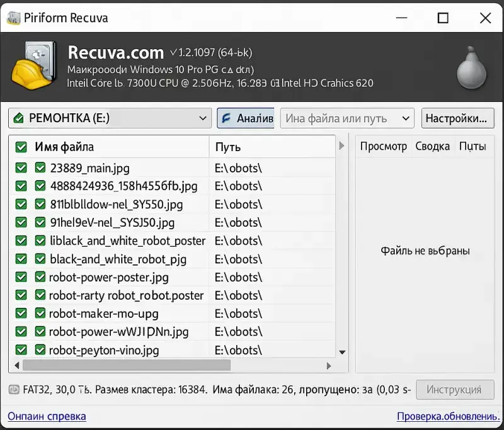This screenshot has width=504, height=430.
Task: Click the Анализ lightning icon
Action: pyautogui.click(x=225, y=118)
